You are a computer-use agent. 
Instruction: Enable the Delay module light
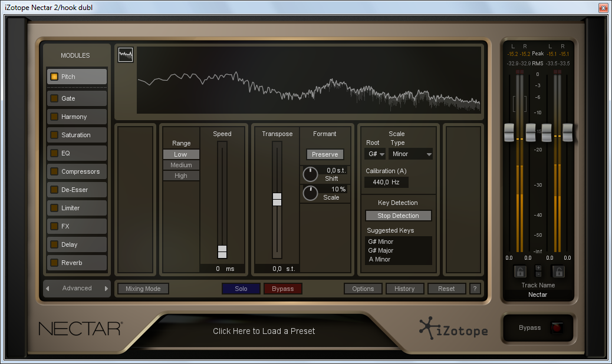point(54,244)
